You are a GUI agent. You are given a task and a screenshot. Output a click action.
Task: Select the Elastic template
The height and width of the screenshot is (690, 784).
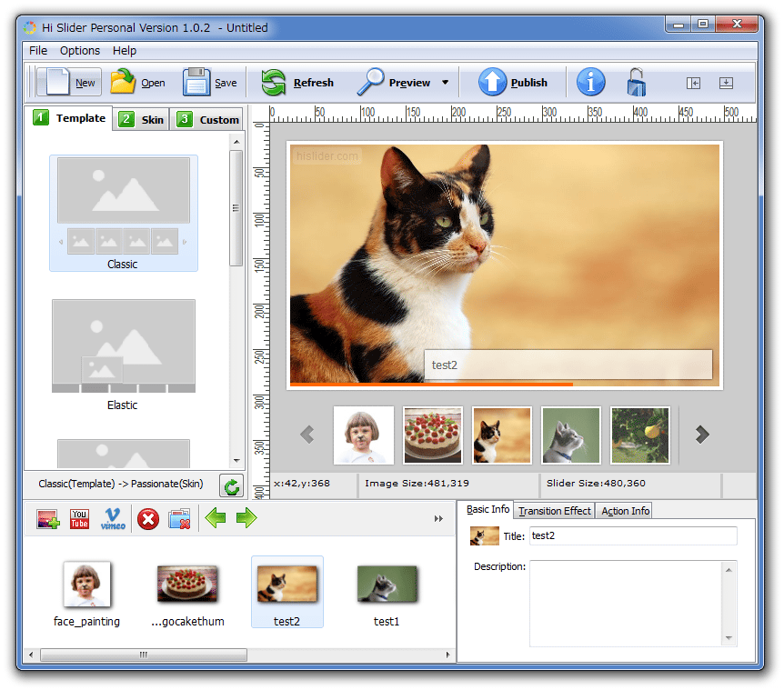pos(124,355)
